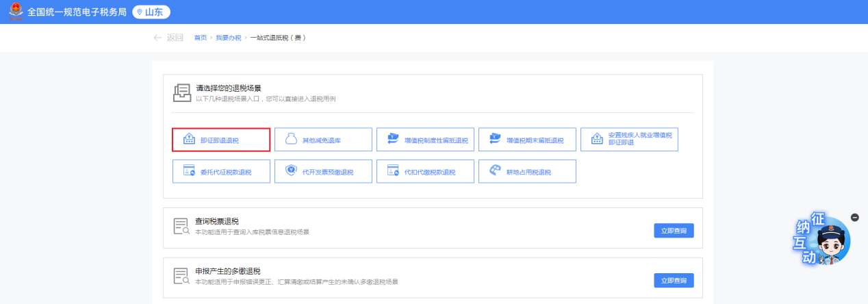Click 立即查询 for 申报产生的多缴退税
This screenshot has width=868, height=304.
674,281
